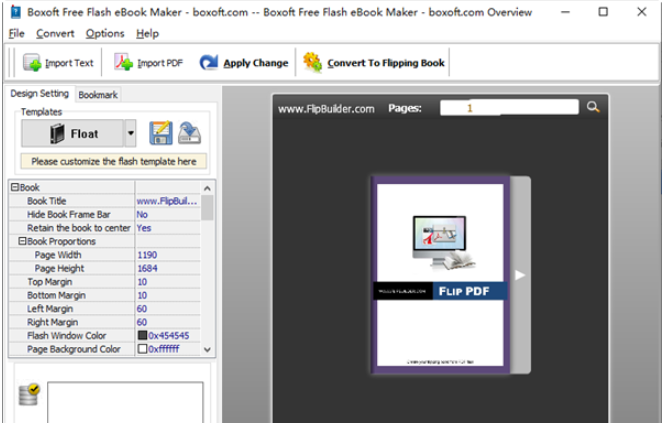
Task: Open the Help menu
Action: [147, 33]
